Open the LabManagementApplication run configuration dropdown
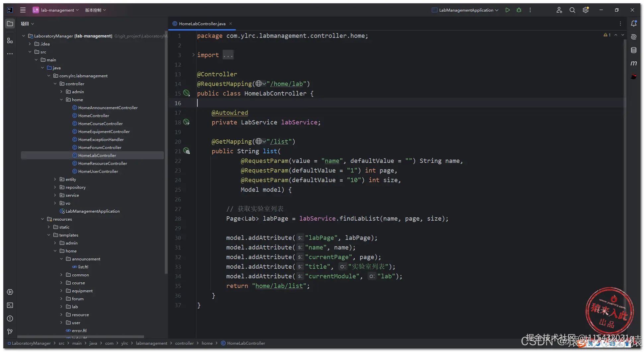The height and width of the screenshot is (352, 644). coord(465,10)
